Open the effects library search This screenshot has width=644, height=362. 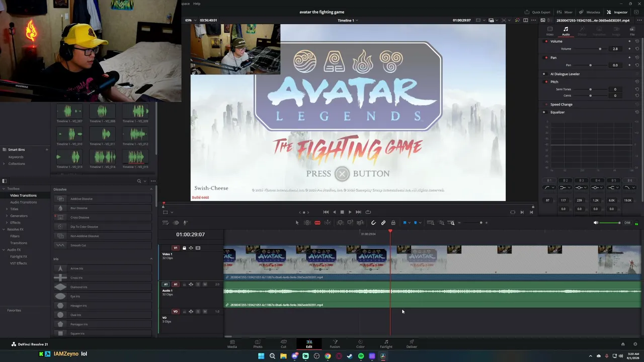[x=139, y=181]
